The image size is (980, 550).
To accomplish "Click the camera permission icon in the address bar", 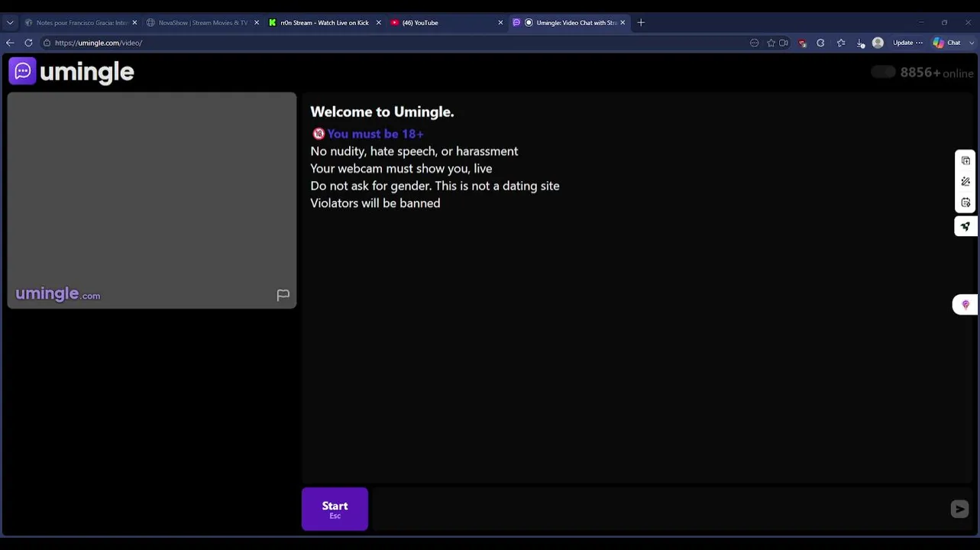I will tap(784, 43).
